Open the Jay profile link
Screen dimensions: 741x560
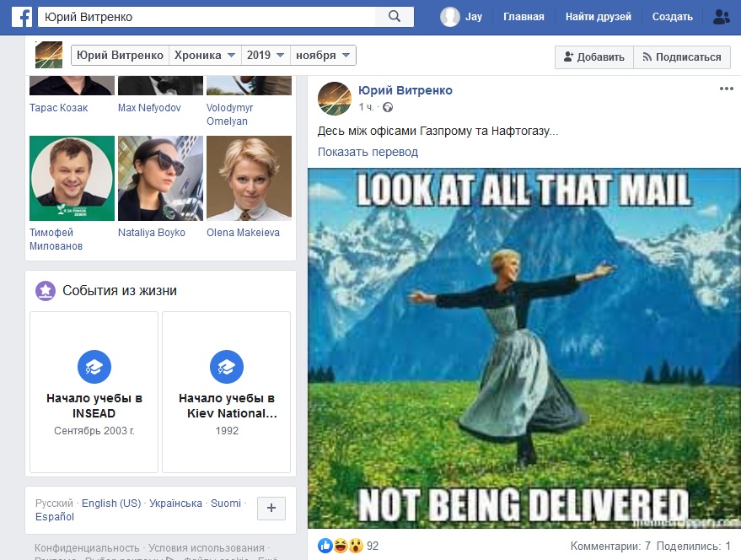click(474, 17)
